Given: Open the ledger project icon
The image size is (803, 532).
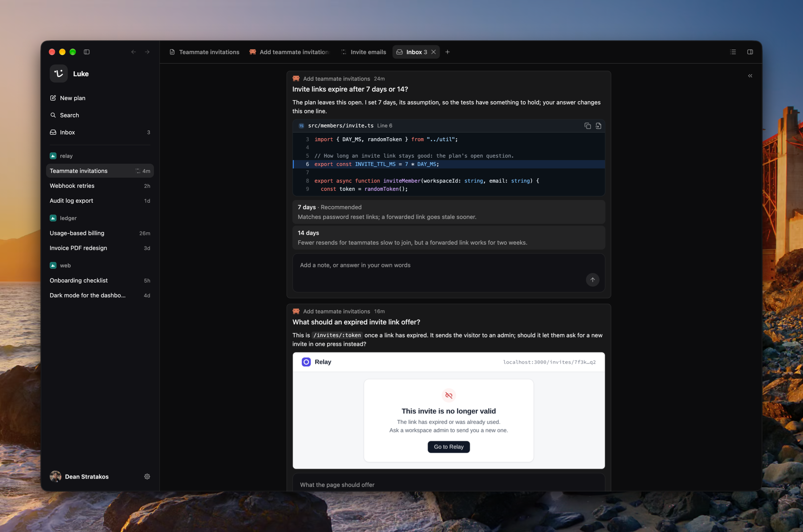Looking at the screenshot, I should [x=53, y=218].
